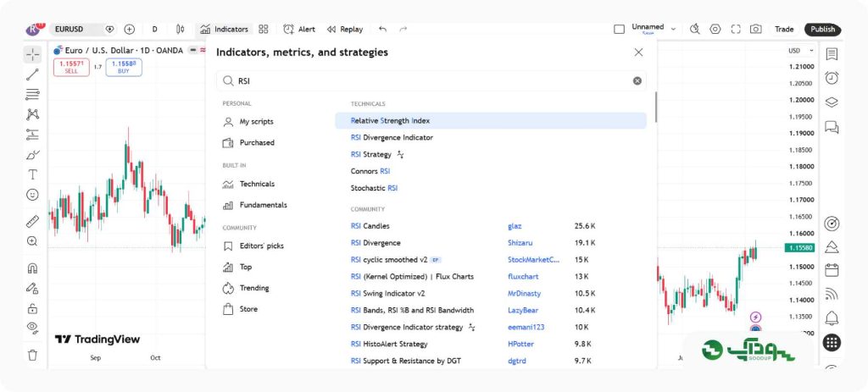Open Editors' picks category
The image size is (868, 392).
(253, 246)
